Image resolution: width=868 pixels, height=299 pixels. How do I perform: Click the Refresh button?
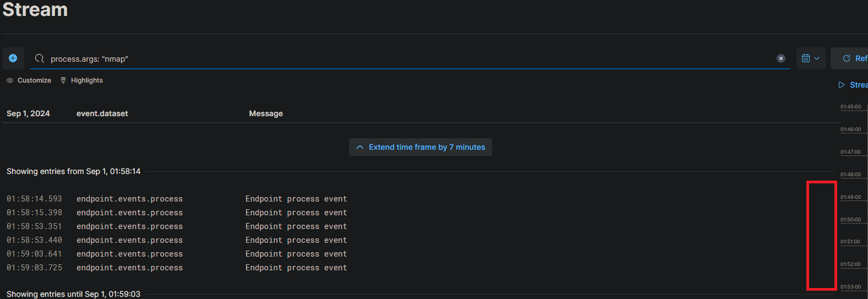tap(854, 58)
